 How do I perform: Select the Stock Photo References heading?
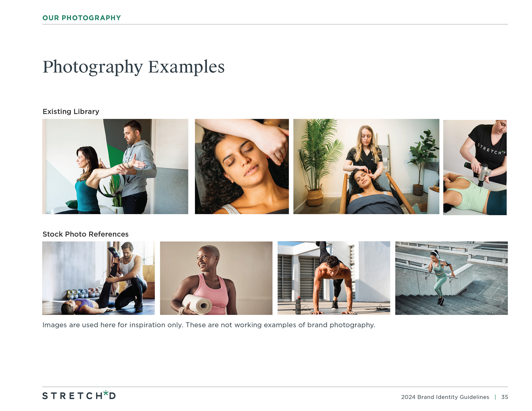point(85,234)
